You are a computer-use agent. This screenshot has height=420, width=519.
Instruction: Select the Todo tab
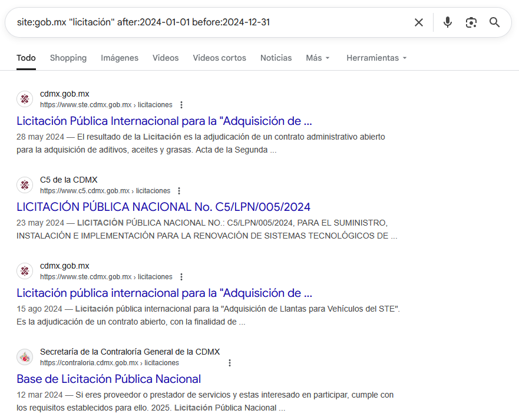(x=26, y=58)
